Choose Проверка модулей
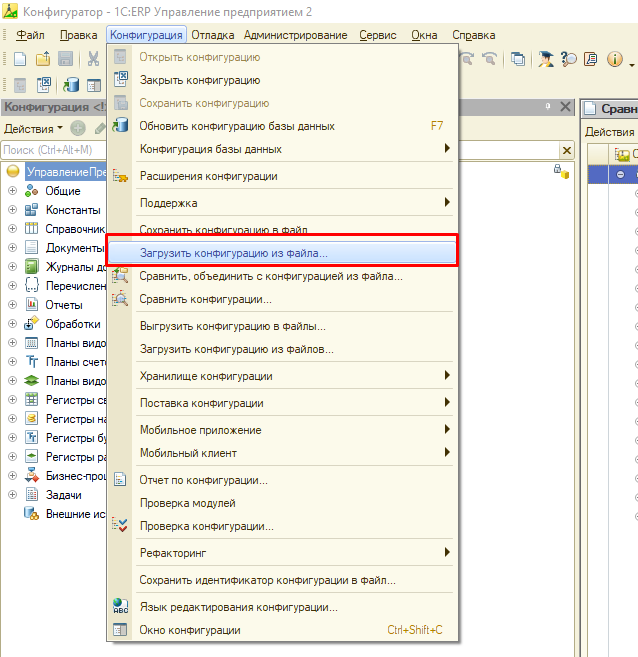The image size is (638, 657). pyautogui.click(x=282, y=503)
